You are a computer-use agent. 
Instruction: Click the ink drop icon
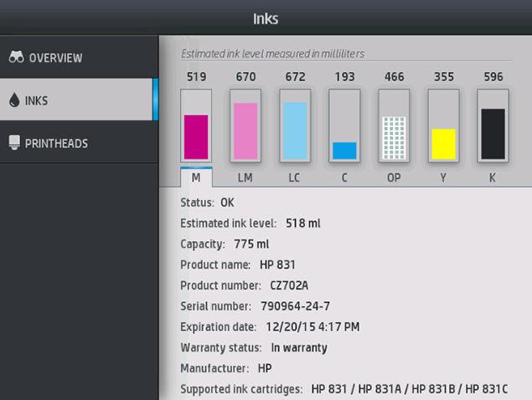[14, 100]
